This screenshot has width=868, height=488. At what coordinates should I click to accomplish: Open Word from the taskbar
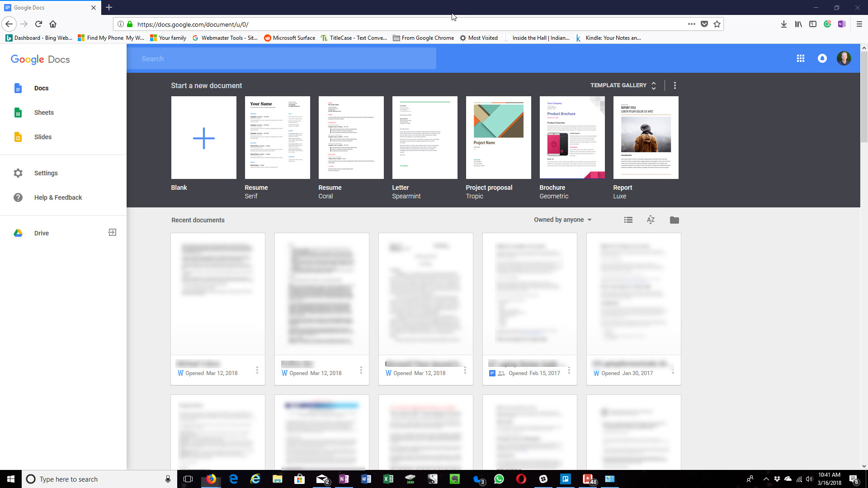(366, 479)
